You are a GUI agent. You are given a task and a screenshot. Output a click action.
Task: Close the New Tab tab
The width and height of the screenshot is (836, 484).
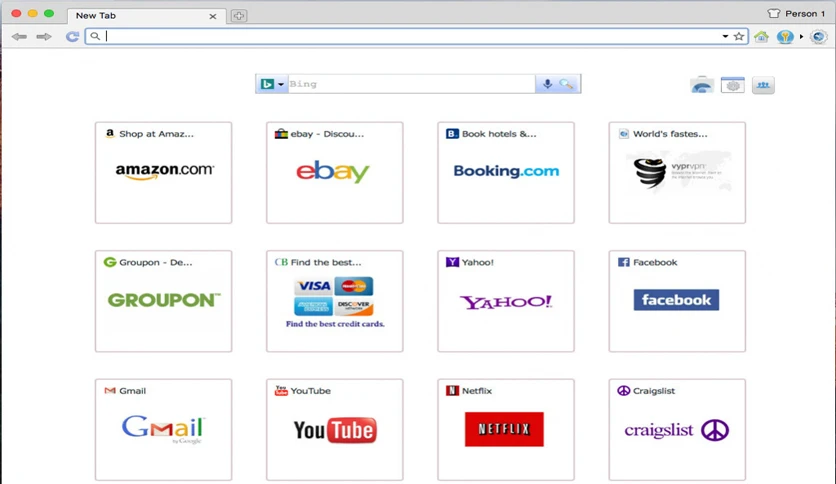pyautogui.click(x=213, y=17)
